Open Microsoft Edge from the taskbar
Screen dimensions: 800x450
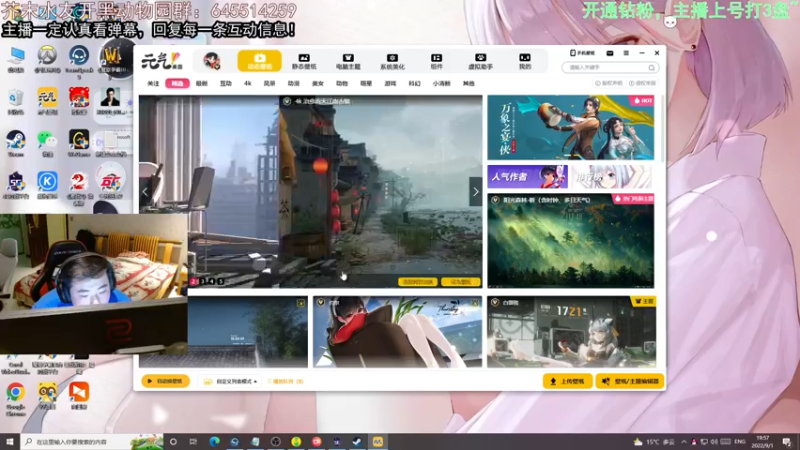[x=214, y=442]
